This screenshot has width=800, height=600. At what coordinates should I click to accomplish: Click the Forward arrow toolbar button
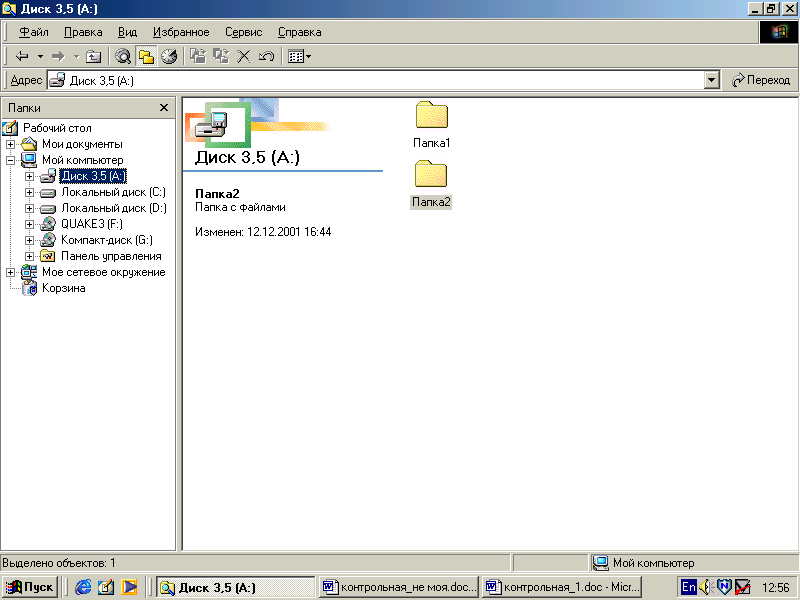click(59, 56)
